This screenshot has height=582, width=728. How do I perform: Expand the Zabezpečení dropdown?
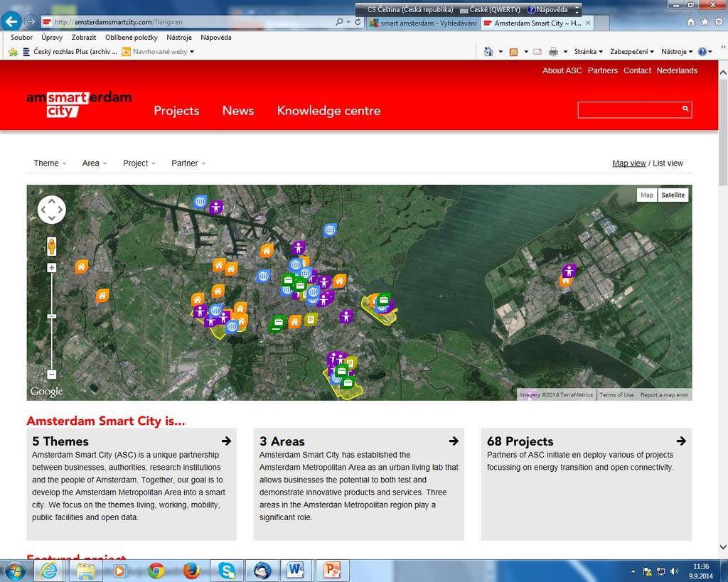632,51
